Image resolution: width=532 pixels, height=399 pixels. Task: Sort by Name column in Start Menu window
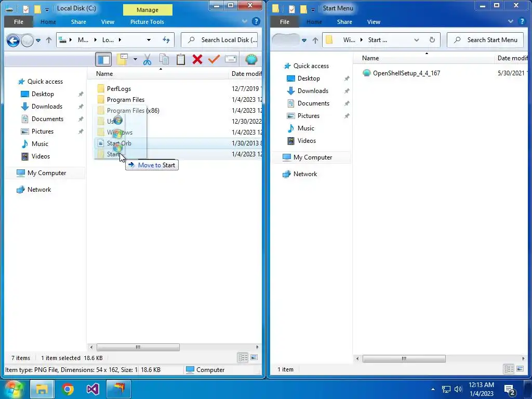coord(370,58)
